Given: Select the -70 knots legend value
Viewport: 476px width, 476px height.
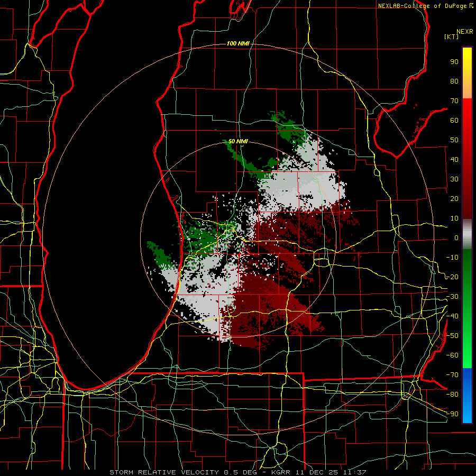Looking at the screenshot, I should coord(452,375).
